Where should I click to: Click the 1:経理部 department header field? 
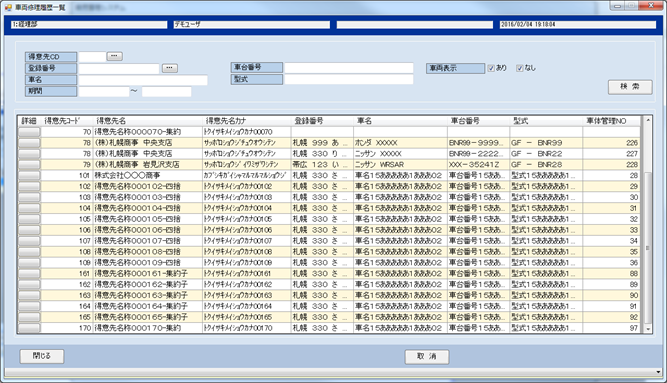89,25
